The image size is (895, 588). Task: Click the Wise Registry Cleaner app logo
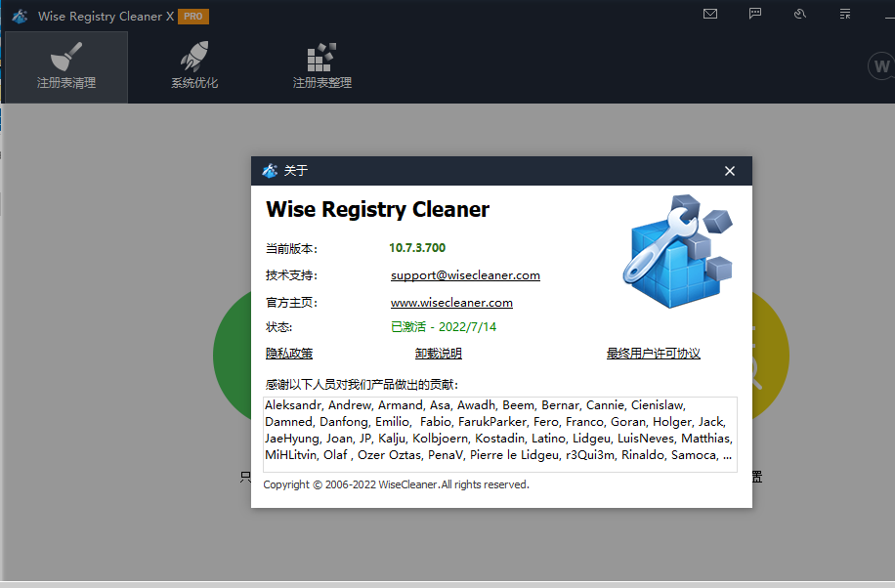pos(20,16)
